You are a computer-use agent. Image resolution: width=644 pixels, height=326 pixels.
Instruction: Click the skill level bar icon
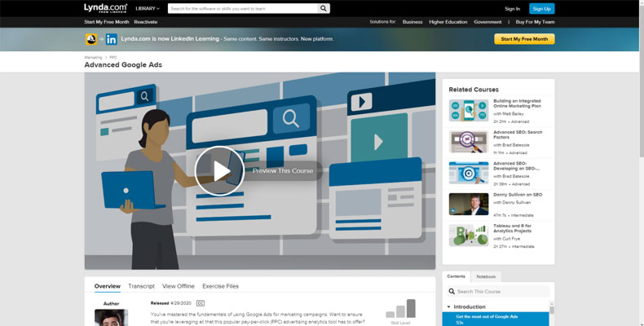pyautogui.click(x=400, y=309)
